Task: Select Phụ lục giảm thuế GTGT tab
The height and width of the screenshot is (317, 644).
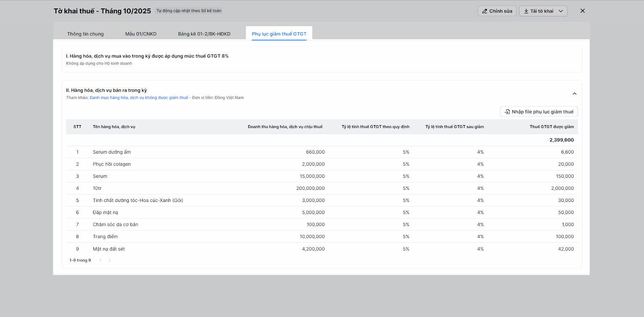Action: 279,34
